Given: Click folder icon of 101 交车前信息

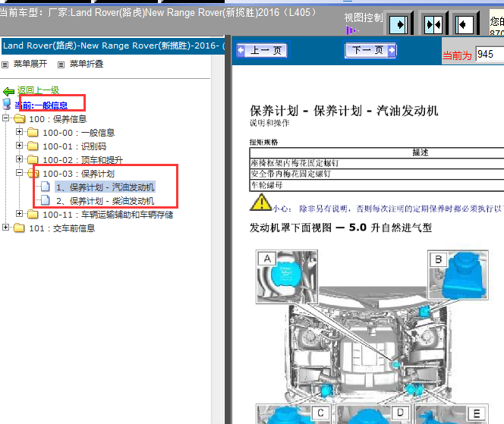Looking at the screenshot, I should pos(19,228).
